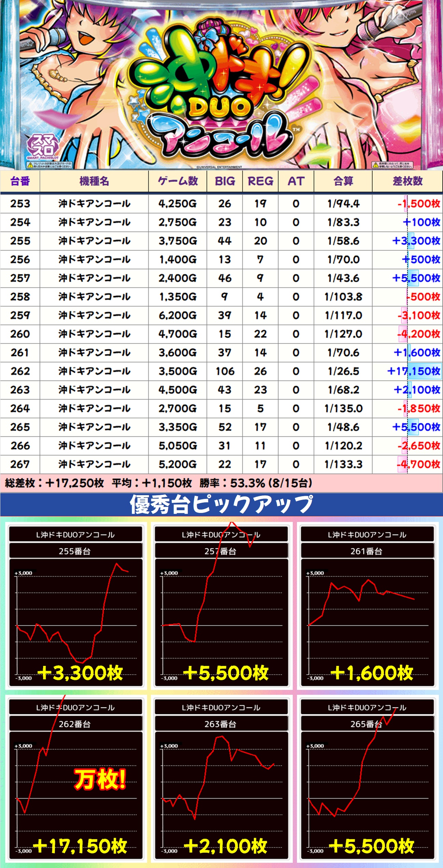Image resolution: width=443 pixels, height=868 pixels.
Task: Click the ゲーム数 column header
Action: coord(178,181)
